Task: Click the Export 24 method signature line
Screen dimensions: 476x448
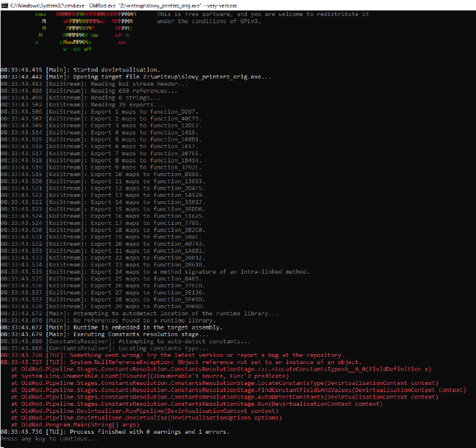Action: click(177, 271)
